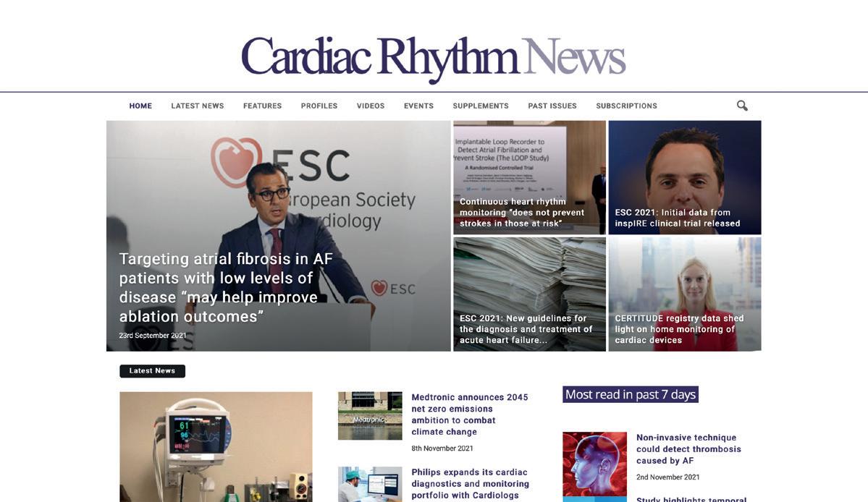Open CERTITUDE registry home monitoring article
Screen dimensions: 868x502
click(x=679, y=329)
